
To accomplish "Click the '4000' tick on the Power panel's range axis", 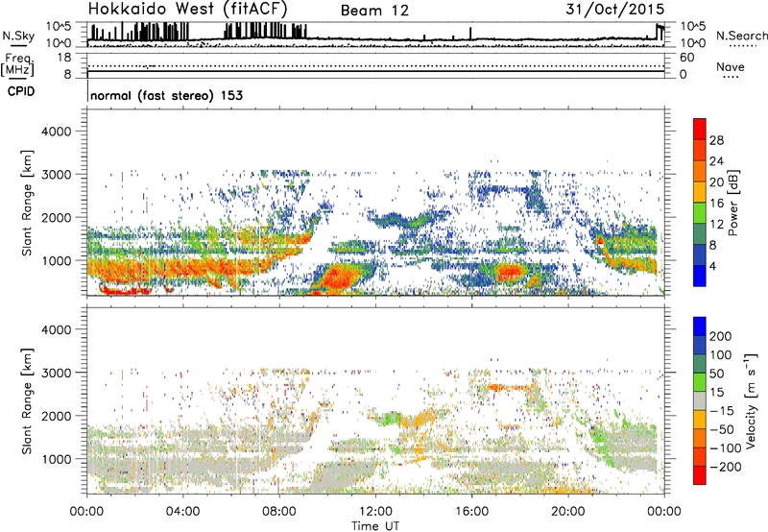I will click(x=56, y=132).
